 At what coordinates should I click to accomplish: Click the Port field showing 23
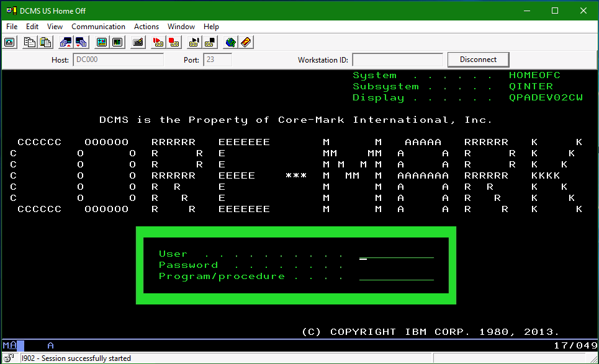[217, 60]
